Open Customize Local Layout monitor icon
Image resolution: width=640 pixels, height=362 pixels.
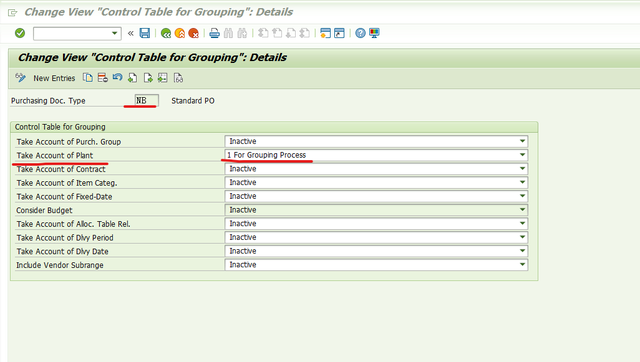(x=374, y=33)
